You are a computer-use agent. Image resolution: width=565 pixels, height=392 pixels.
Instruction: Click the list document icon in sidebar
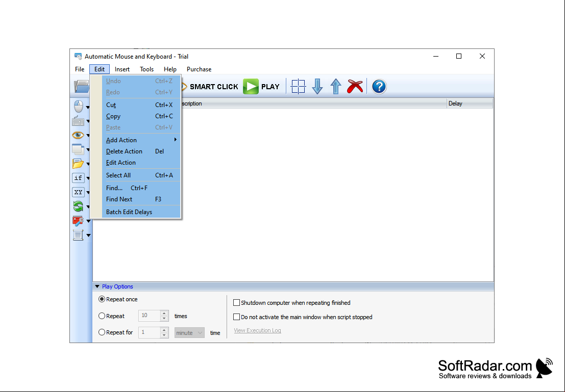point(78,235)
